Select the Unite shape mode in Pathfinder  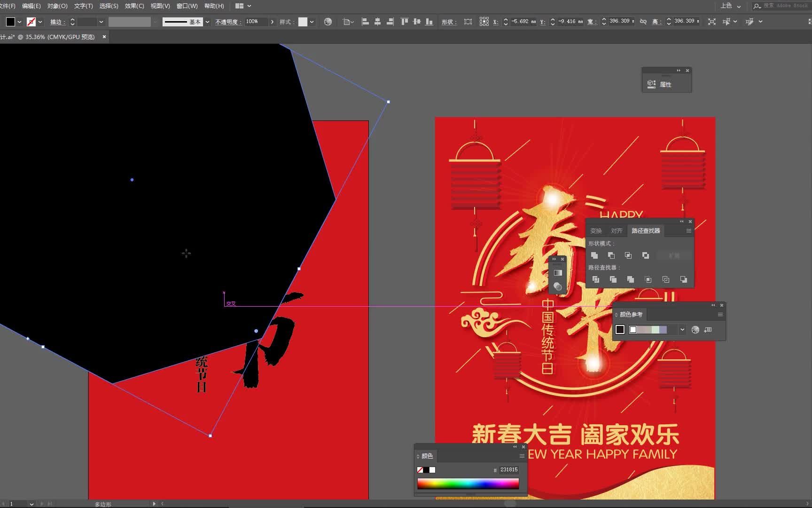pyautogui.click(x=594, y=255)
